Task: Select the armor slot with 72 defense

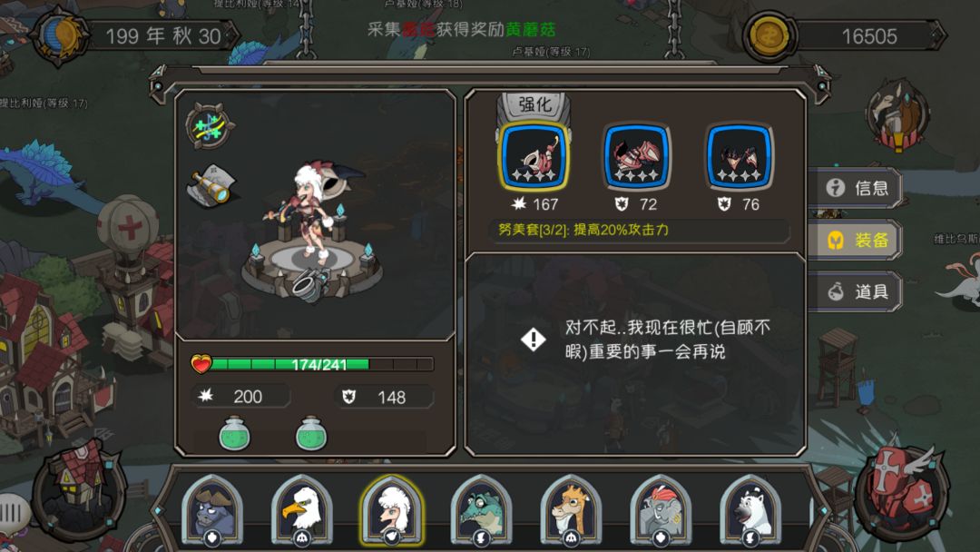Action: pyautogui.click(x=636, y=156)
